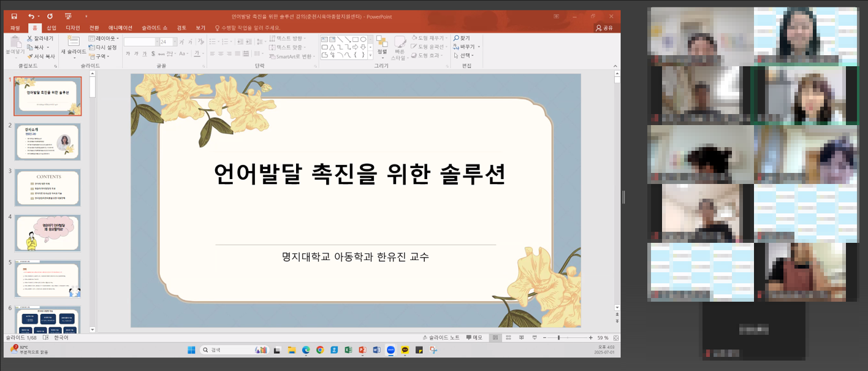This screenshot has height=371, width=868.
Task: Switch to the 슬라이드 쇼 tab
Action: 154,28
